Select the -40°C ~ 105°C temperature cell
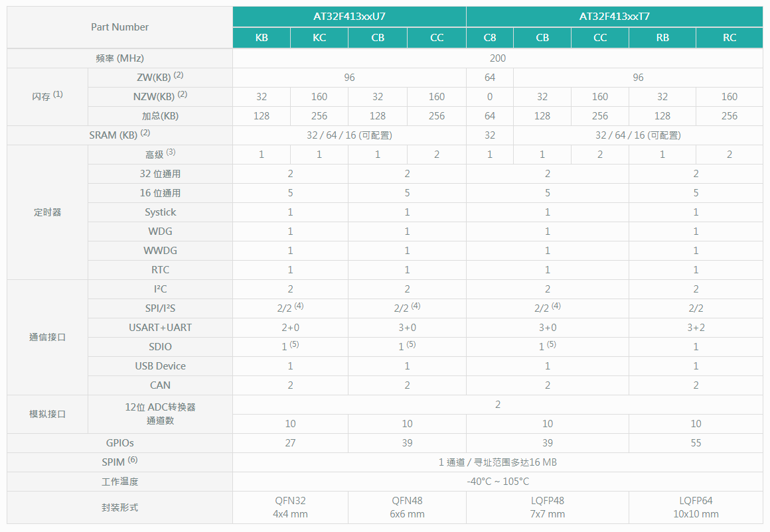The width and height of the screenshot is (770, 532). click(497, 482)
